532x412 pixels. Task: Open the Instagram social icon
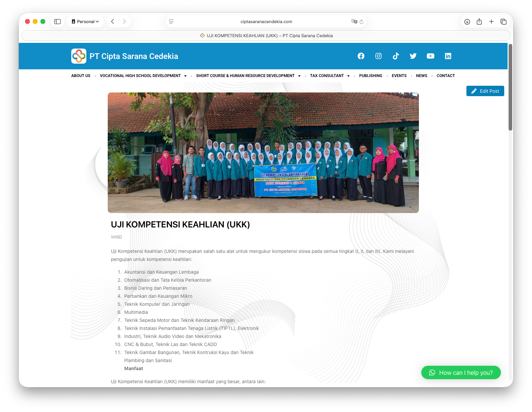click(x=378, y=56)
